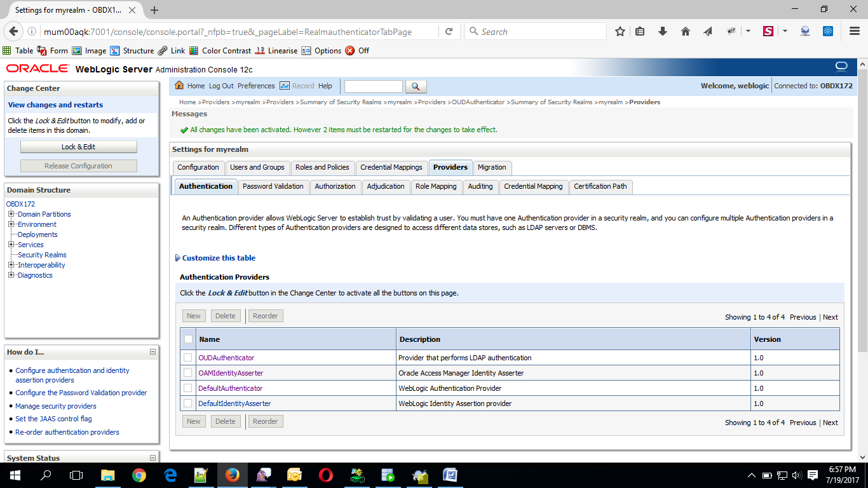Click the red S extension icon
This screenshot has width=868, height=488.
tap(768, 31)
